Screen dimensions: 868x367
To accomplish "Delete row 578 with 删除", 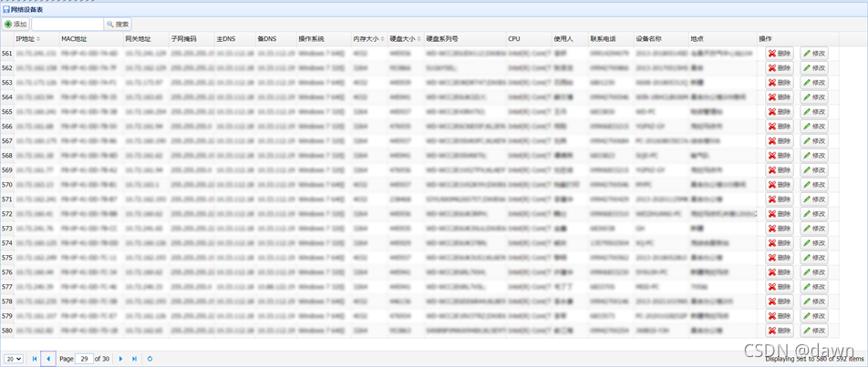I will click(x=780, y=301).
